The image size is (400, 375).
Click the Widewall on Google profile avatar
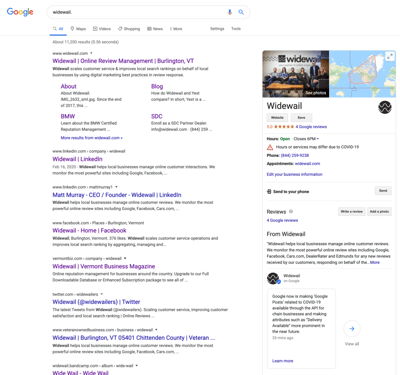click(x=273, y=278)
